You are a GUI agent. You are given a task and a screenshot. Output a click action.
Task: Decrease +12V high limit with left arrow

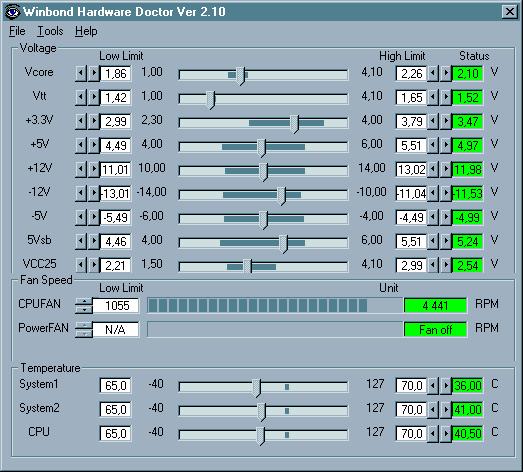[x=433, y=169]
